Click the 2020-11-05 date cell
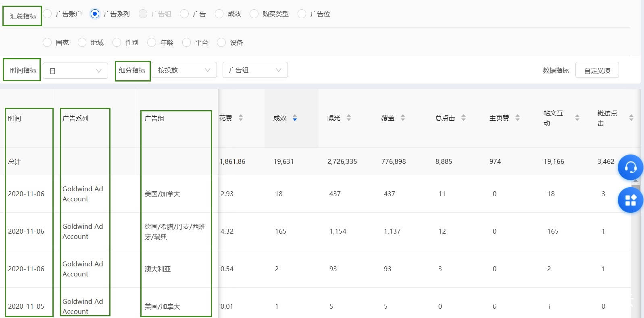The width and height of the screenshot is (644, 318). pyautogui.click(x=26, y=306)
